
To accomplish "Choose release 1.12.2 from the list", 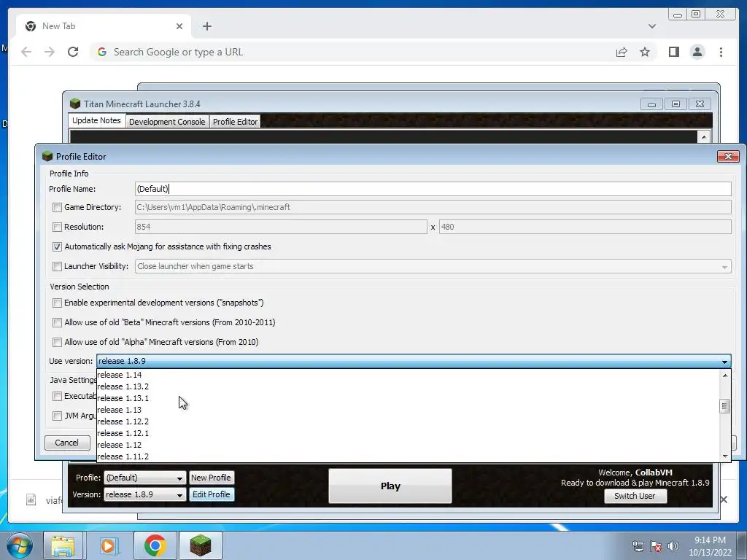I will [408, 421].
